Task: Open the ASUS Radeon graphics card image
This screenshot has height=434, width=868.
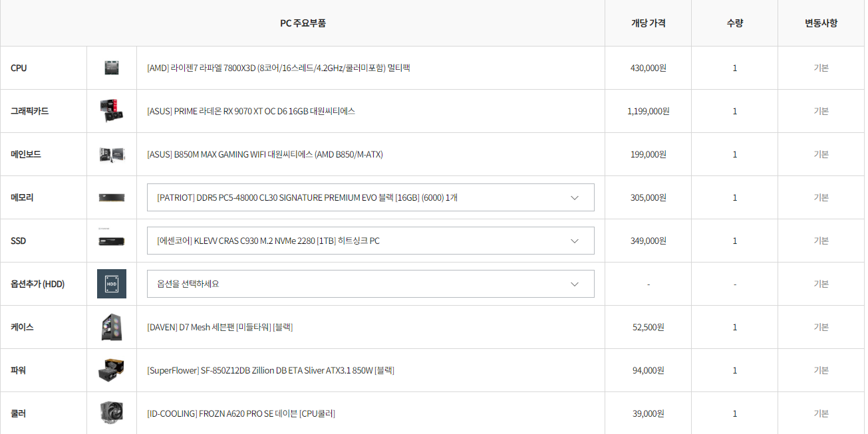Action: [x=111, y=111]
